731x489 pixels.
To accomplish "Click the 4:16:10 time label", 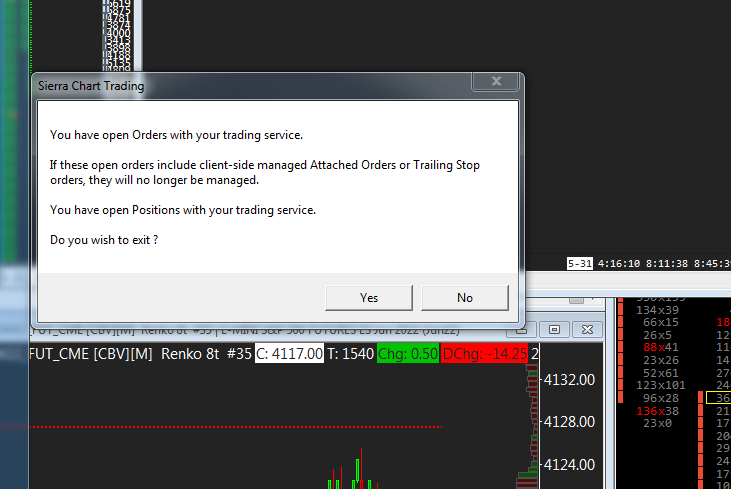I will (x=619, y=264).
